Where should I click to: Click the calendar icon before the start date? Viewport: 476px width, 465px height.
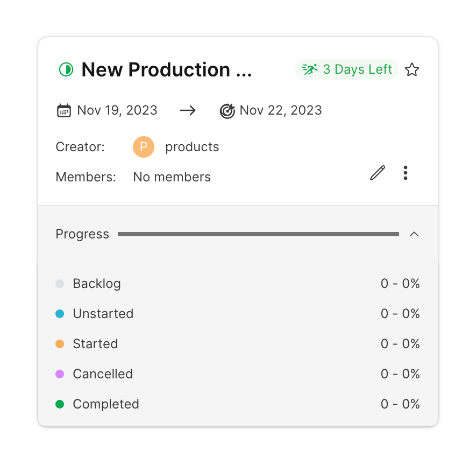click(64, 110)
